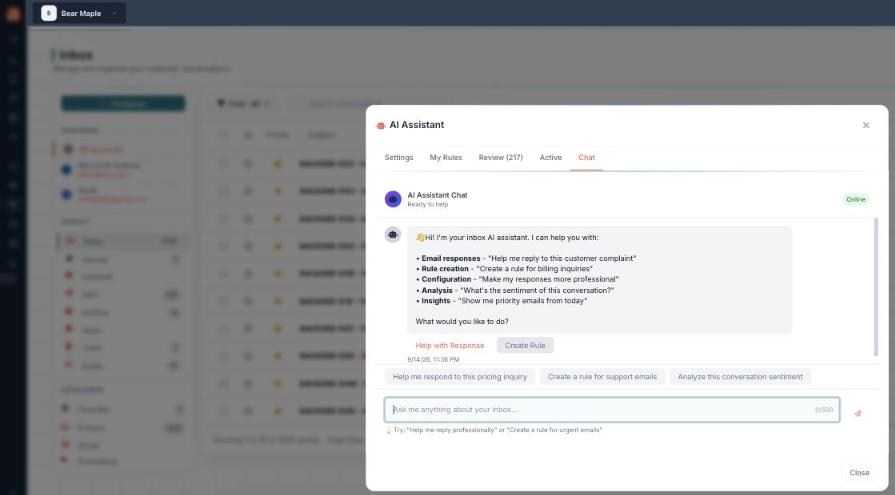Viewport: 895px width, 495px height.
Task: Click the 'Try: Help me reply professionally' hint
Action: 497,430
